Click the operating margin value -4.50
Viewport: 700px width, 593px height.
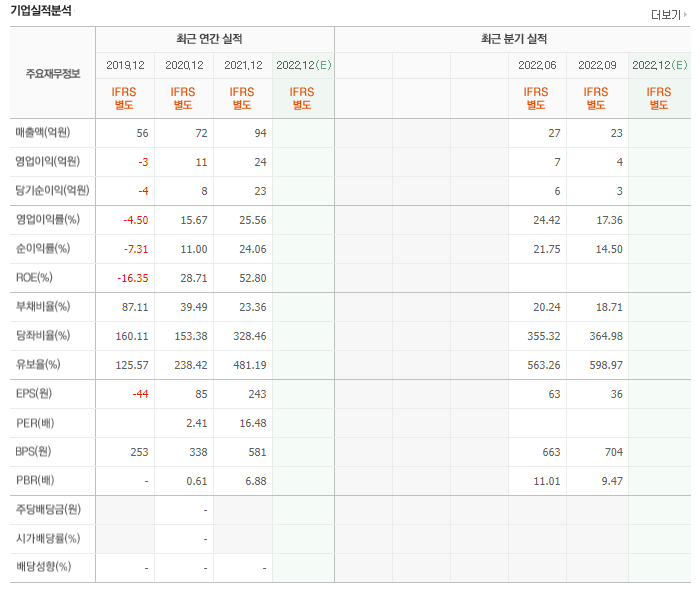pos(136,220)
